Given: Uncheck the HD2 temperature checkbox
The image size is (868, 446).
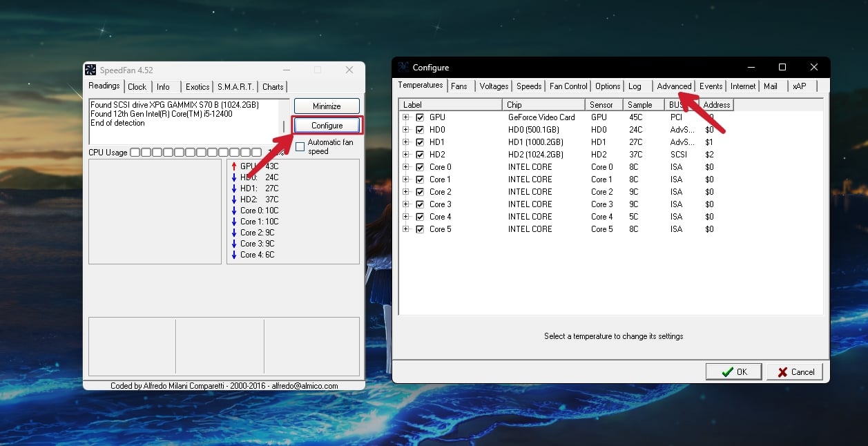Looking at the screenshot, I should tap(420, 155).
